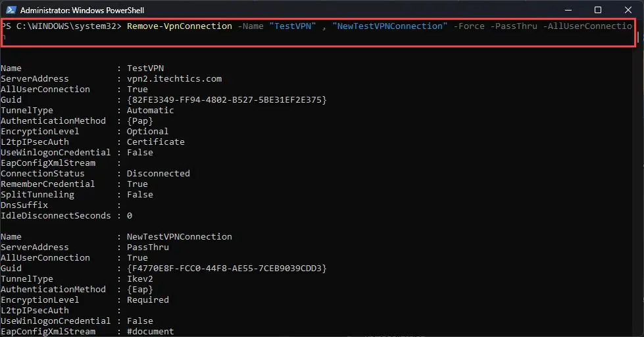644x337 pixels.
Task: Click the "NewTestVPNConnection" string in the command
Action: click(x=390, y=26)
